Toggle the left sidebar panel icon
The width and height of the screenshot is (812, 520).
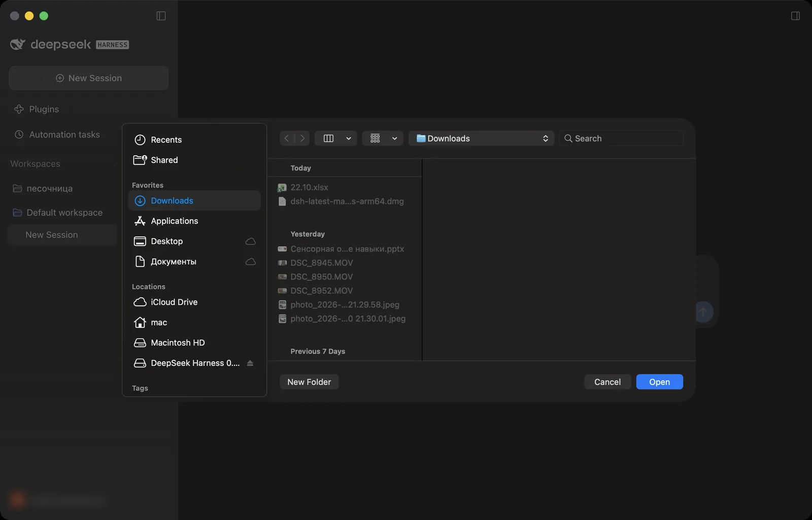(x=161, y=16)
